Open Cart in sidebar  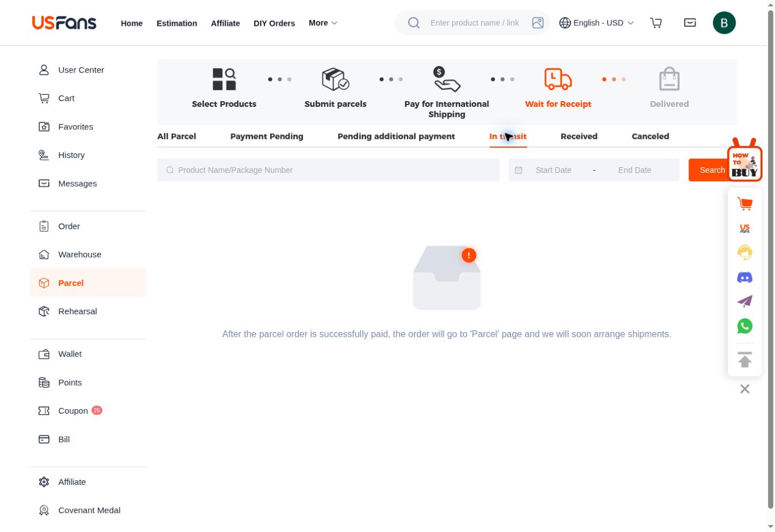[x=88, y=98]
